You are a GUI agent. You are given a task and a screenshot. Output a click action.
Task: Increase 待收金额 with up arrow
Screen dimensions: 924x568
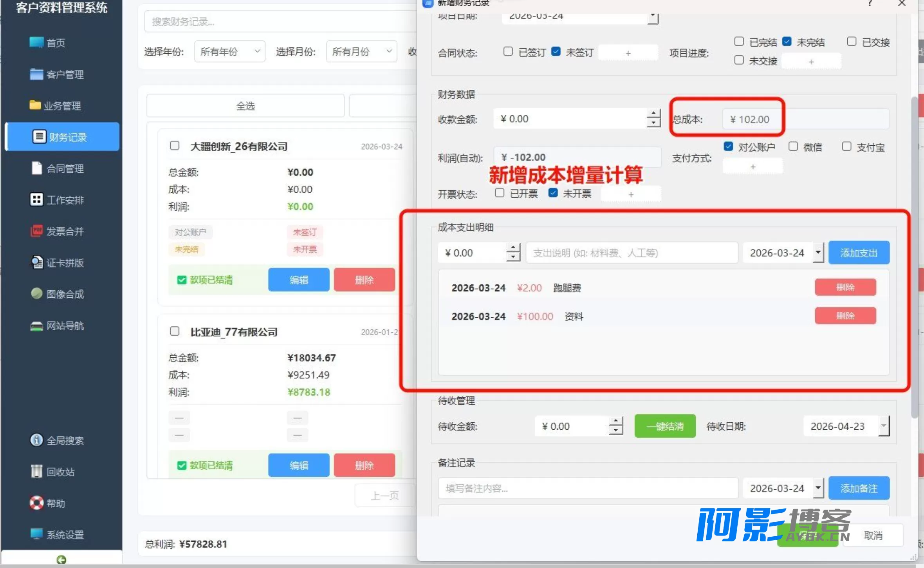tap(616, 421)
